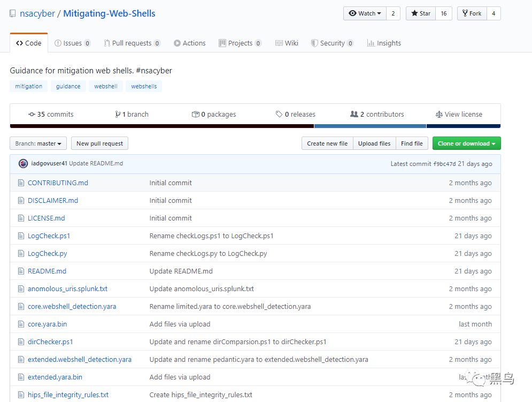
Task: Click the language breakdown color bar
Action: click(255, 126)
